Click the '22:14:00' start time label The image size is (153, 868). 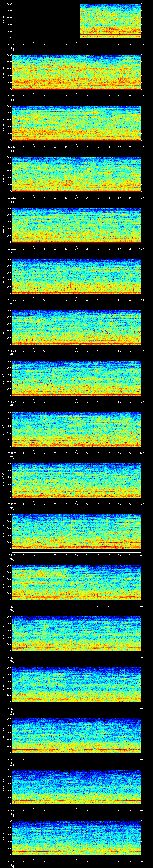[12, 555]
